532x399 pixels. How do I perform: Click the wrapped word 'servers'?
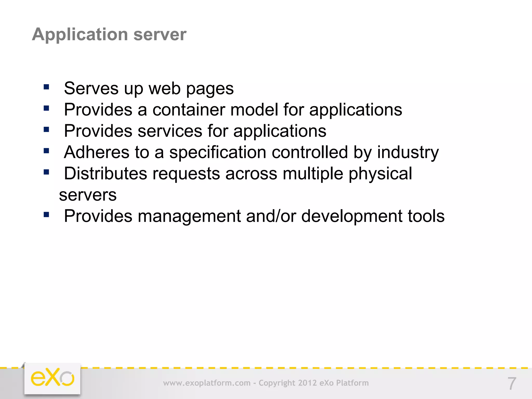click(x=88, y=195)
